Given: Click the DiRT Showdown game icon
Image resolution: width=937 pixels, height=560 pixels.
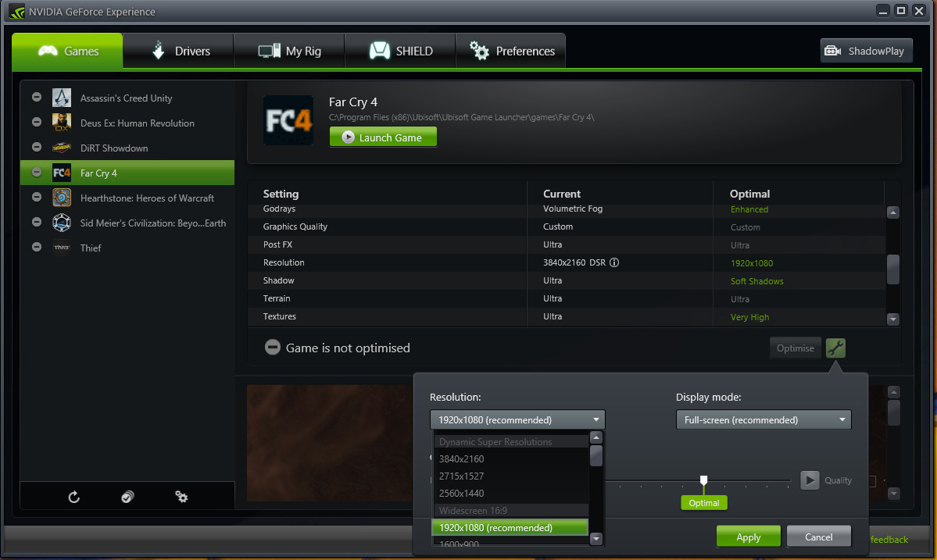Looking at the screenshot, I should 62,148.
